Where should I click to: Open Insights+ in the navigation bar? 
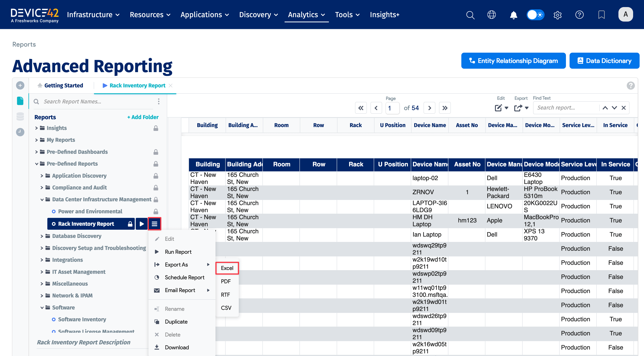(x=384, y=15)
